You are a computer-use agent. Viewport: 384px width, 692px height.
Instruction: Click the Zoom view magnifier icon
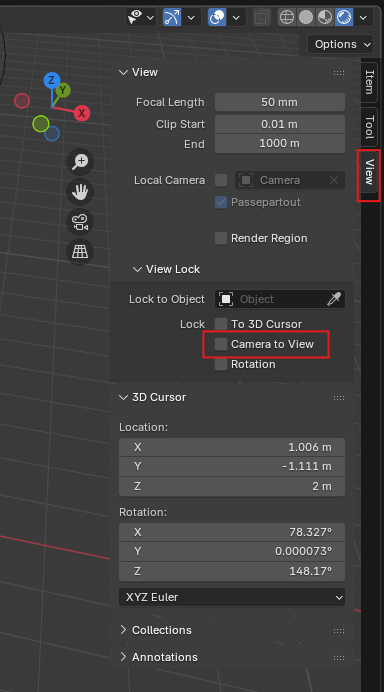80,162
